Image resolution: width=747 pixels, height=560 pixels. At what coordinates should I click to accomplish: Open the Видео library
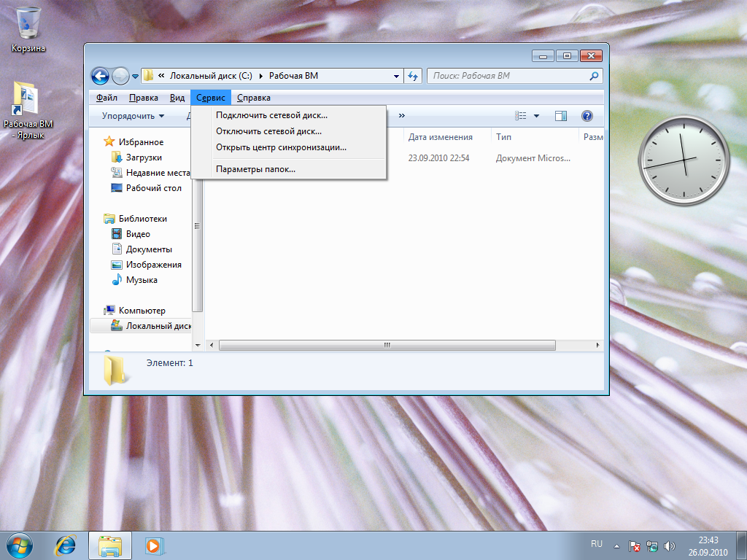coord(138,234)
